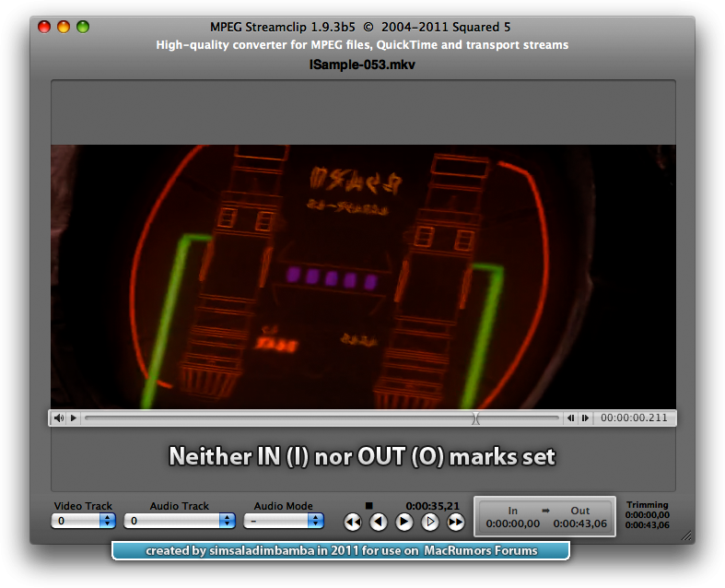Click the window resize grip corner
This screenshot has height=588, width=725.
pos(687,535)
